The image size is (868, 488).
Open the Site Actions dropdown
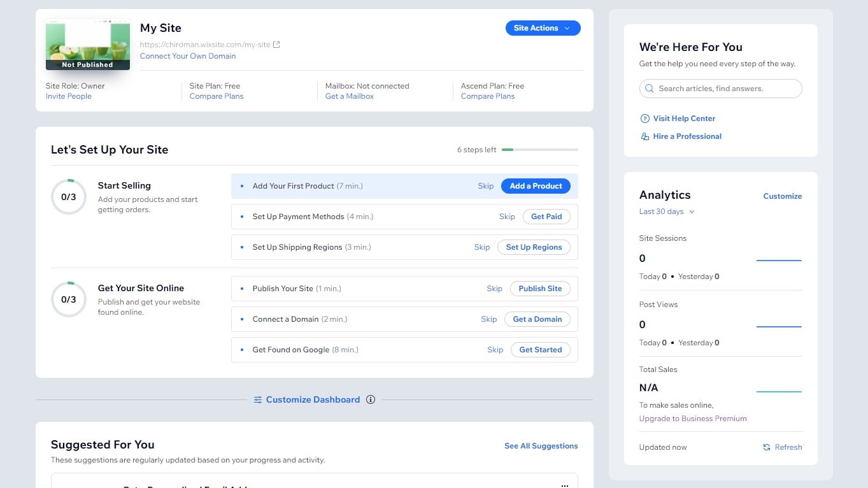click(543, 28)
